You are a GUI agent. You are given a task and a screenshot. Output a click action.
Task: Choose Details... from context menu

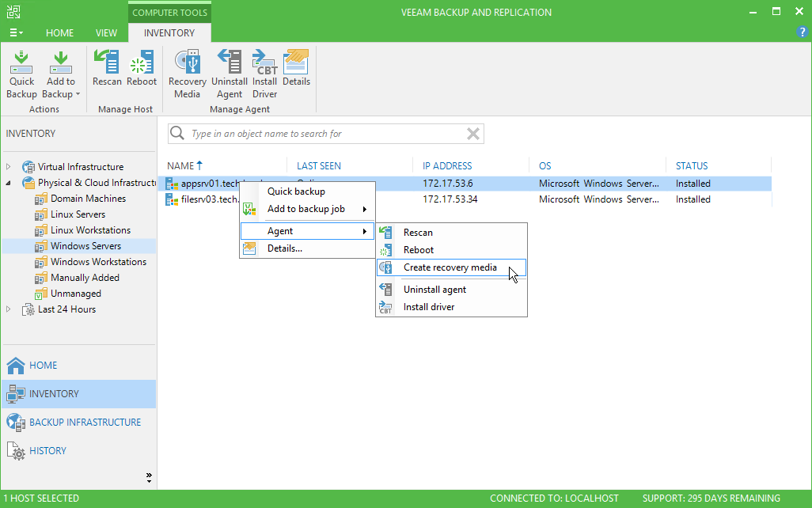pos(308,248)
